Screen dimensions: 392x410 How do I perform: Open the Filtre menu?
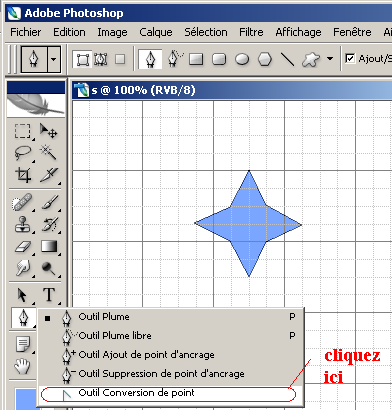(x=251, y=32)
